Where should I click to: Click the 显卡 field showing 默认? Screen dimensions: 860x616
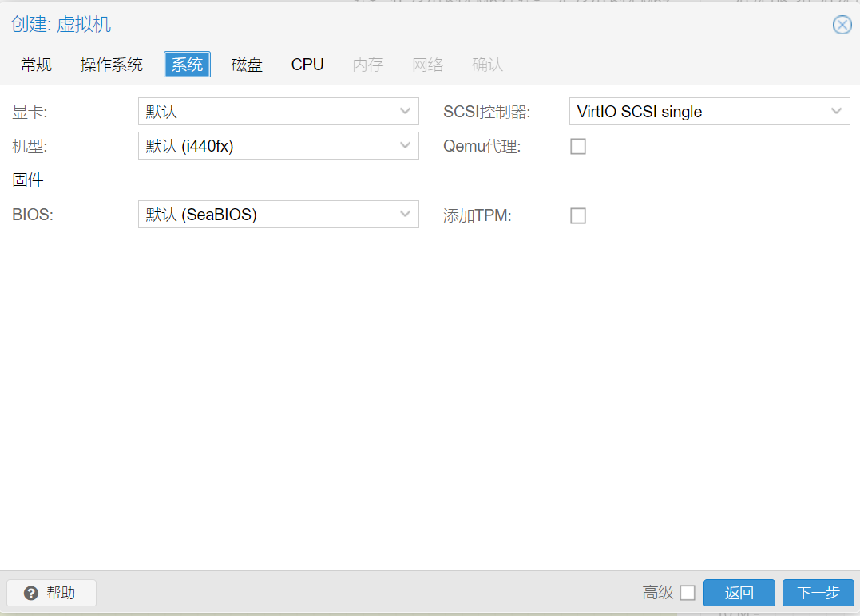pos(279,111)
